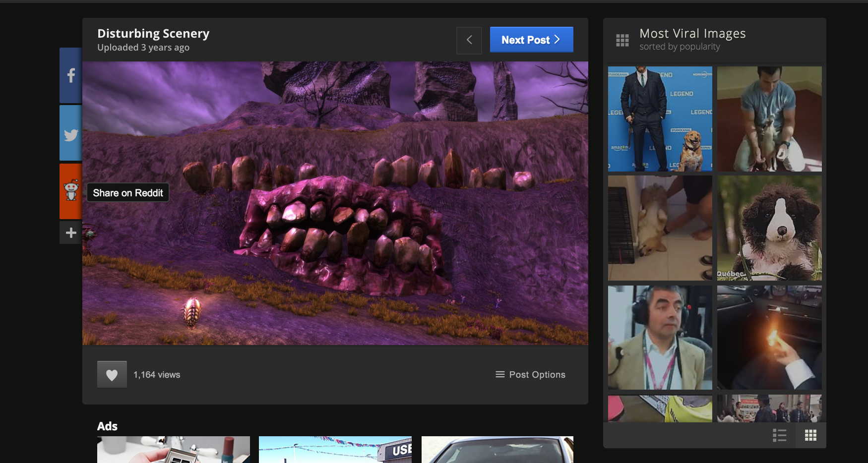Screen dimensions: 868x463
Task: Share post on Reddit
Action: pos(71,191)
